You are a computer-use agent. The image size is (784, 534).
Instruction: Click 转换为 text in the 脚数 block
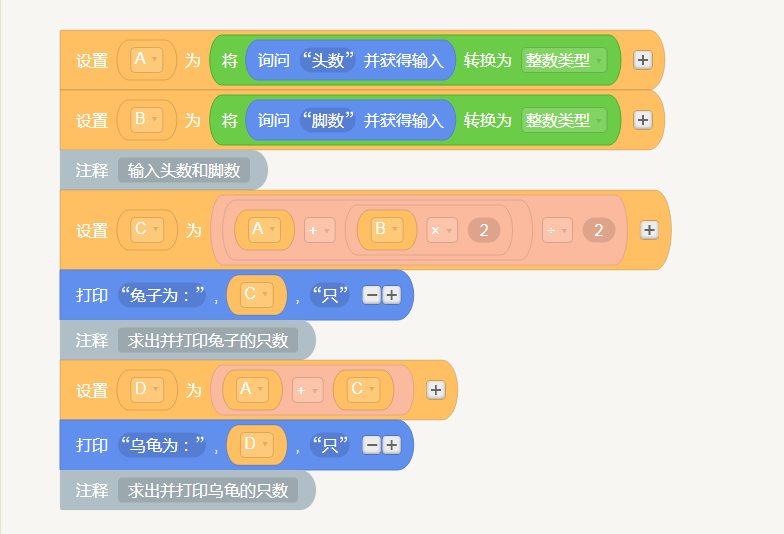coord(488,120)
